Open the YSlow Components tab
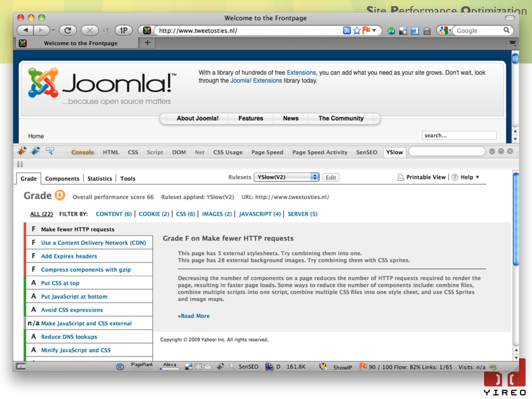This screenshot has height=399, width=532. pyautogui.click(x=62, y=179)
